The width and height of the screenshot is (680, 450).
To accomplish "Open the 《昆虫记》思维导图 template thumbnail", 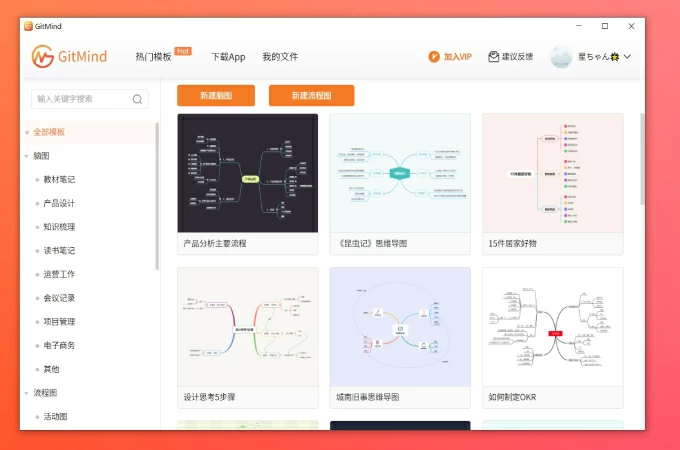I will 400,173.
